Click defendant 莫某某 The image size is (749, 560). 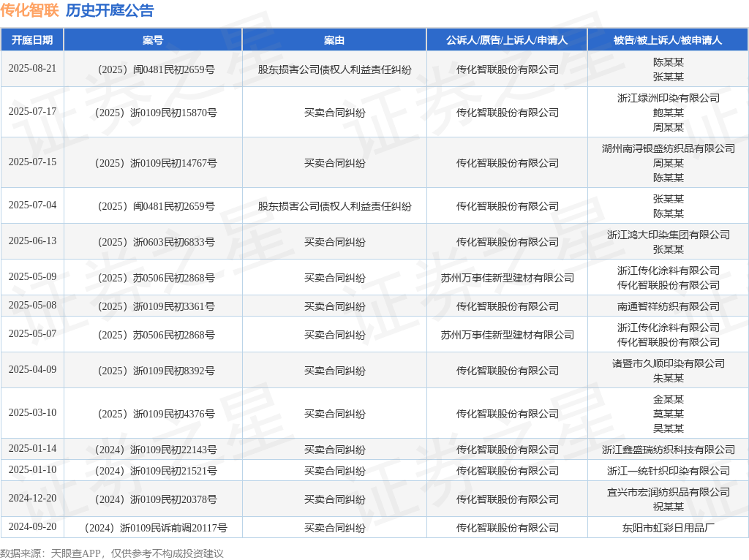(x=669, y=414)
